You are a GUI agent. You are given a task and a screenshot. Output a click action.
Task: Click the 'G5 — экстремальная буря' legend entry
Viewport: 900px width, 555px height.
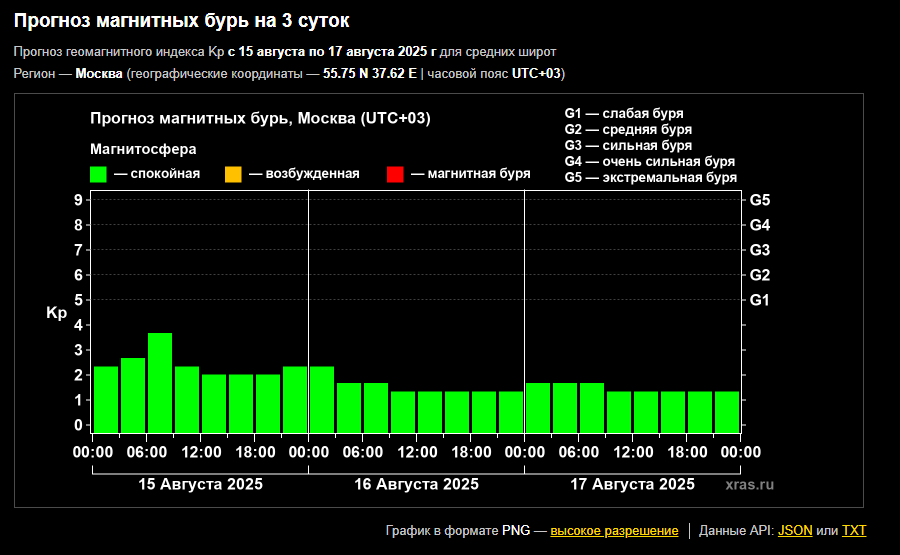point(650,177)
